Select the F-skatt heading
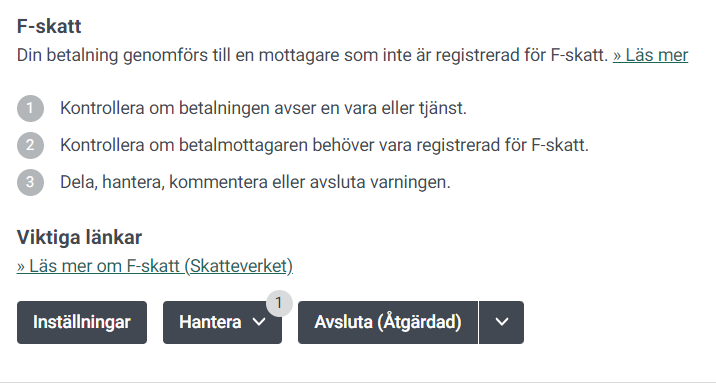This screenshot has height=385, width=716. tap(49, 26)
